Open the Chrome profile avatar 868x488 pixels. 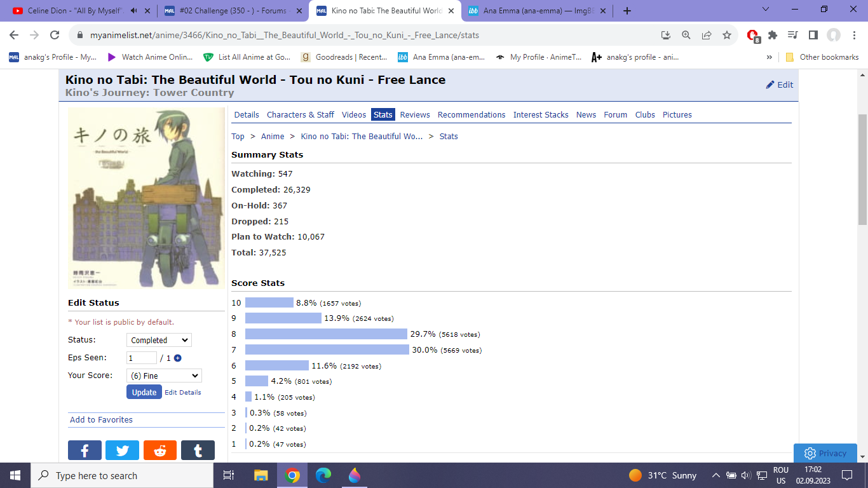834,36
